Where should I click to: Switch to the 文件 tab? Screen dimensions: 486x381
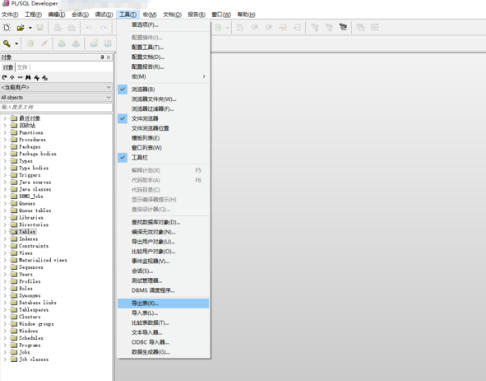coord(22,67)
